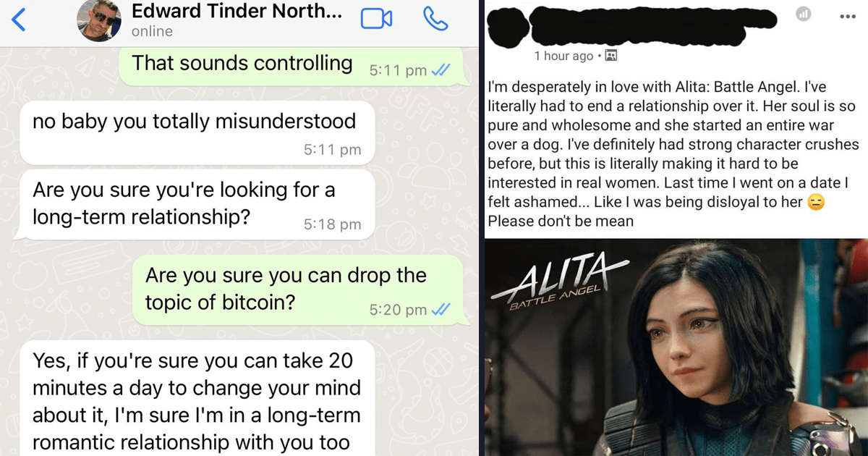Open the post insights bar chart icon

[x=803, y=15]
